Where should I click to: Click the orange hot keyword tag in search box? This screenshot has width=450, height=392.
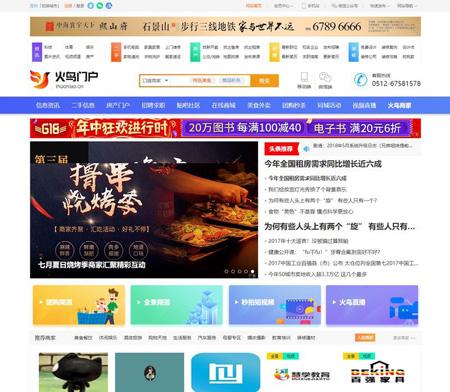coord(202,81)
